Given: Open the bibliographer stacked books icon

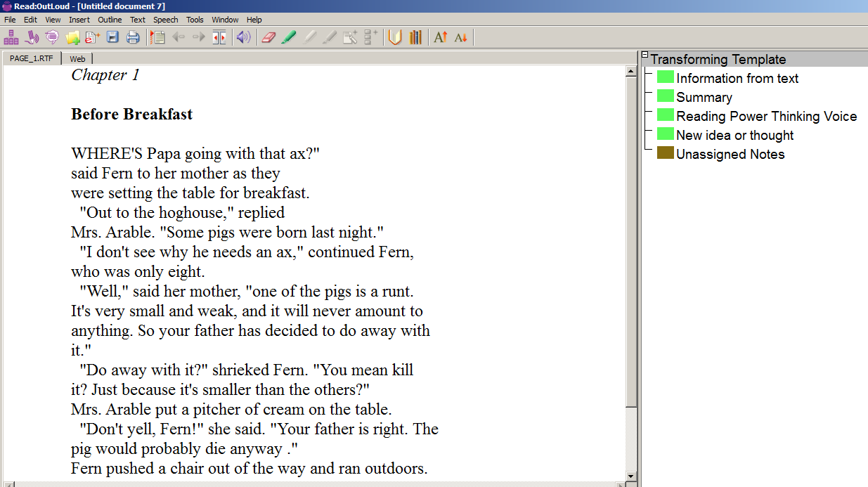Looking at the screenshot, I should tap(415, 37).
